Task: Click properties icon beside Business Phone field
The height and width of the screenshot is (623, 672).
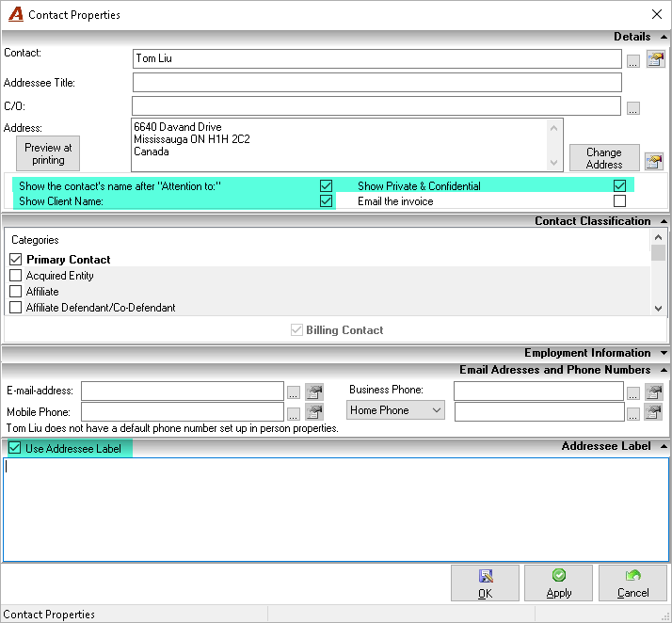Action: (654, 391)
